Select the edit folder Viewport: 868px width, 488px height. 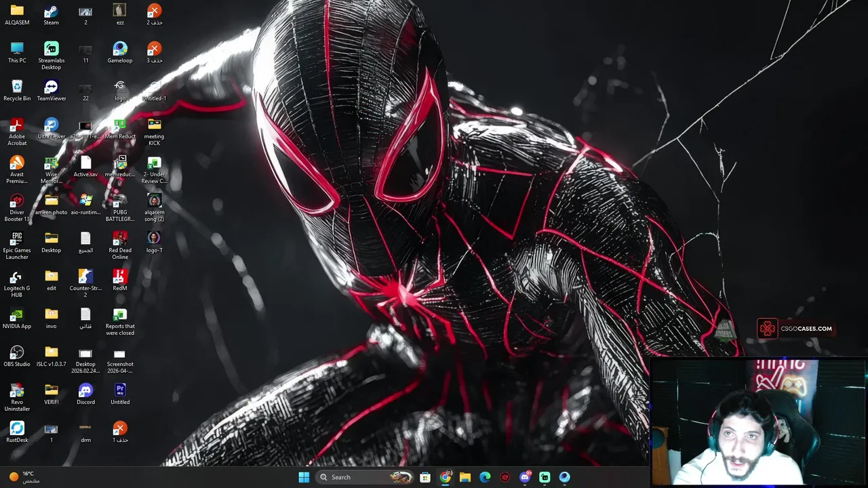(51, 280)
